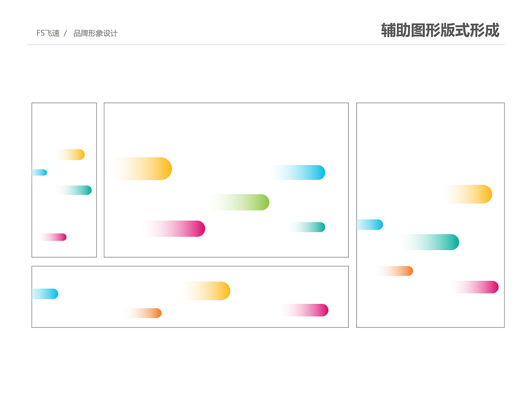Select the teal gradient bar in the right panel
The width and height of the screenshot is (532, 399).
(430, 242)
